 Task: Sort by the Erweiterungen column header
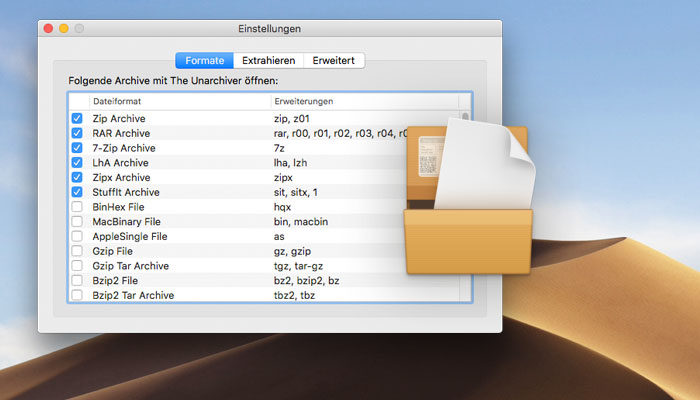pyautogui.click(x=365, y=101)
